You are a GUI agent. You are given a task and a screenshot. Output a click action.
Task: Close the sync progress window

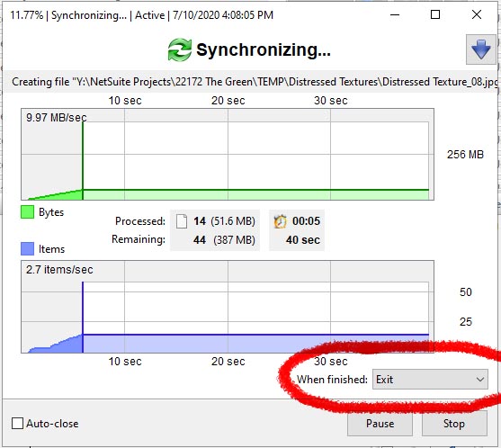tap(477, 14)
